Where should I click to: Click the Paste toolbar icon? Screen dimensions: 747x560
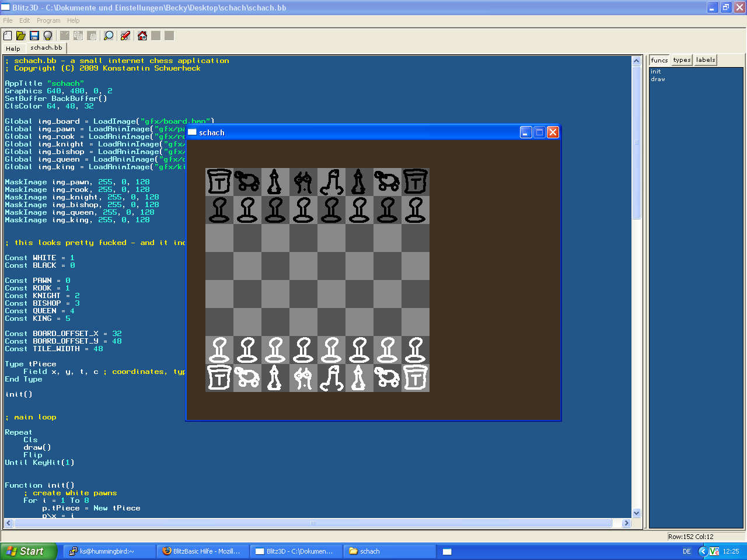[92, 36]
